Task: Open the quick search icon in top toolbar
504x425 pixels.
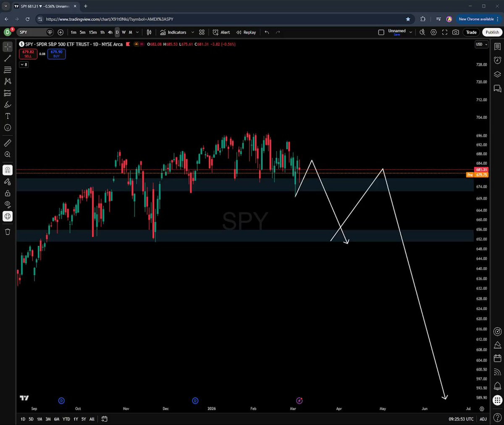Action: click(423, 32)
